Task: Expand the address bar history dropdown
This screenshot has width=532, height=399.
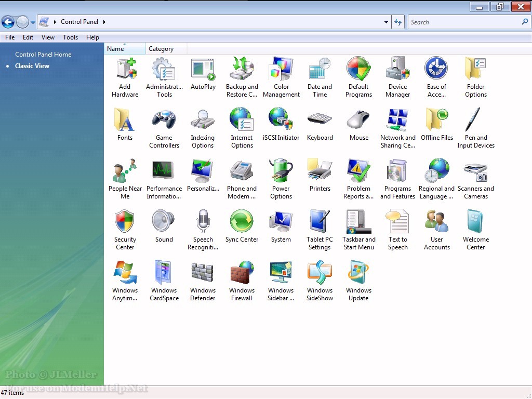Action: [x=386, y=22]
